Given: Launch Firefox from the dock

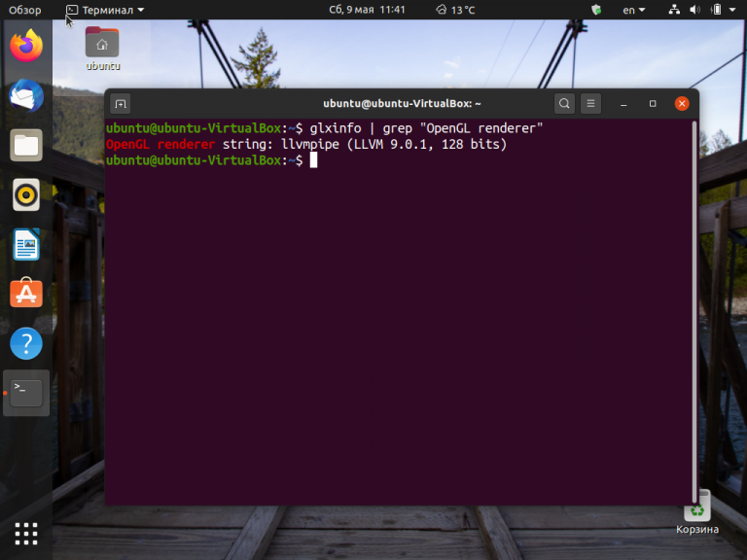Looking at the screenshot, I should (x=26, y=45).
